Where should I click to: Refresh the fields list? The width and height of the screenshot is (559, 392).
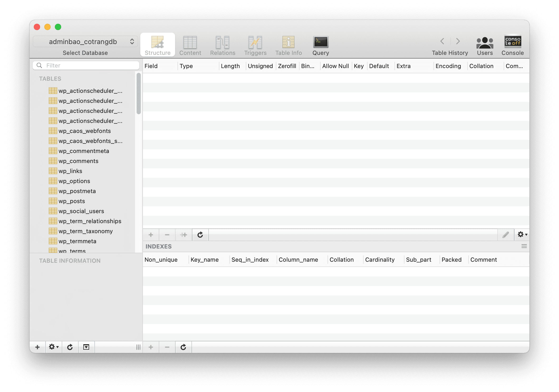[200, 235]
